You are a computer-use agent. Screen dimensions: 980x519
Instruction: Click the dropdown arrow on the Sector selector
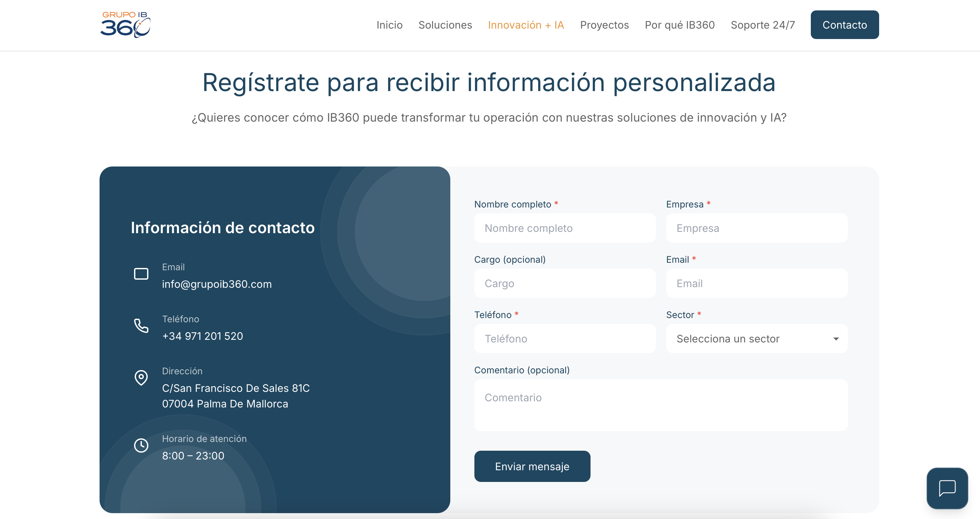836,339
